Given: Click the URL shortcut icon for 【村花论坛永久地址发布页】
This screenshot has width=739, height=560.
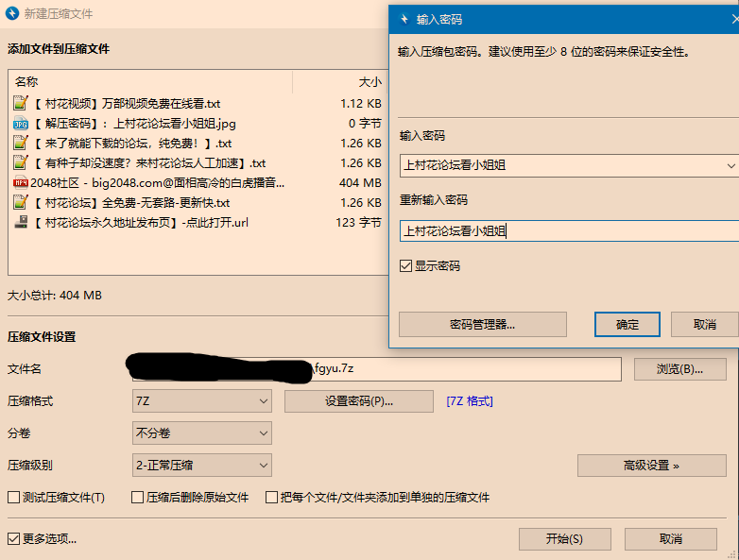Looking at the screenshot, I should point(20,222).
